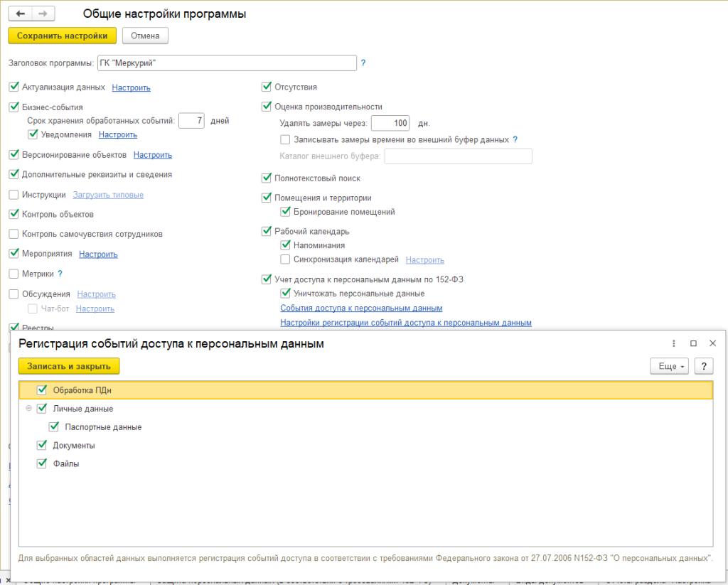
Task: Open the dialog's three-dot options menu
Action: point(674,343)
